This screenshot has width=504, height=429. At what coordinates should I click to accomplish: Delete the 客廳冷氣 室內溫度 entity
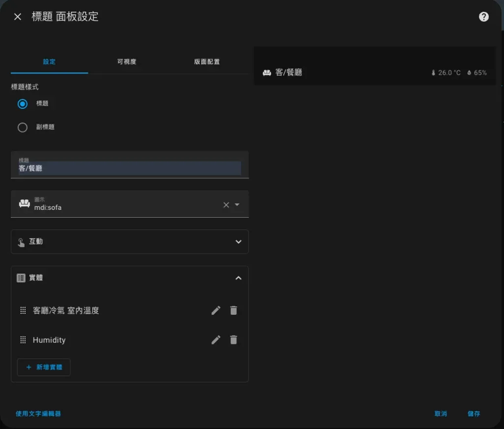pyautogui.click(x=234, y=310)
